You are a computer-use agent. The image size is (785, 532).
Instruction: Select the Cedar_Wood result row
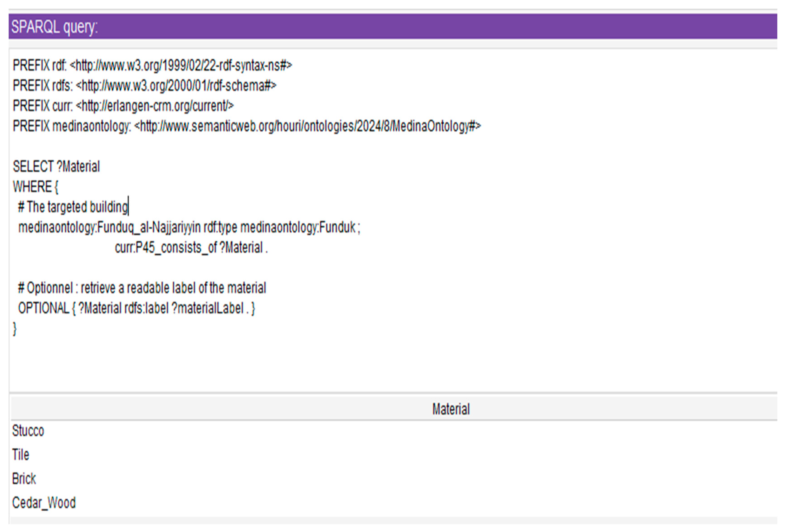click(44, 503)
